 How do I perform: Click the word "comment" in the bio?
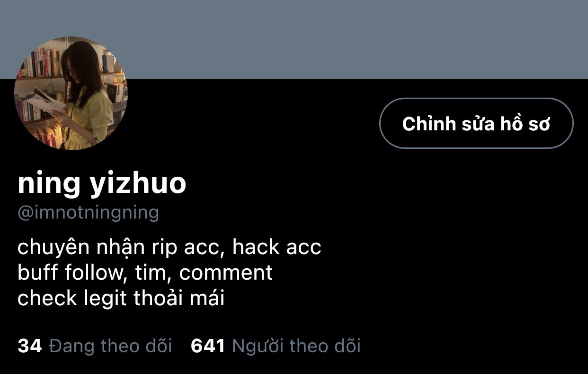[x=226, y=274]
